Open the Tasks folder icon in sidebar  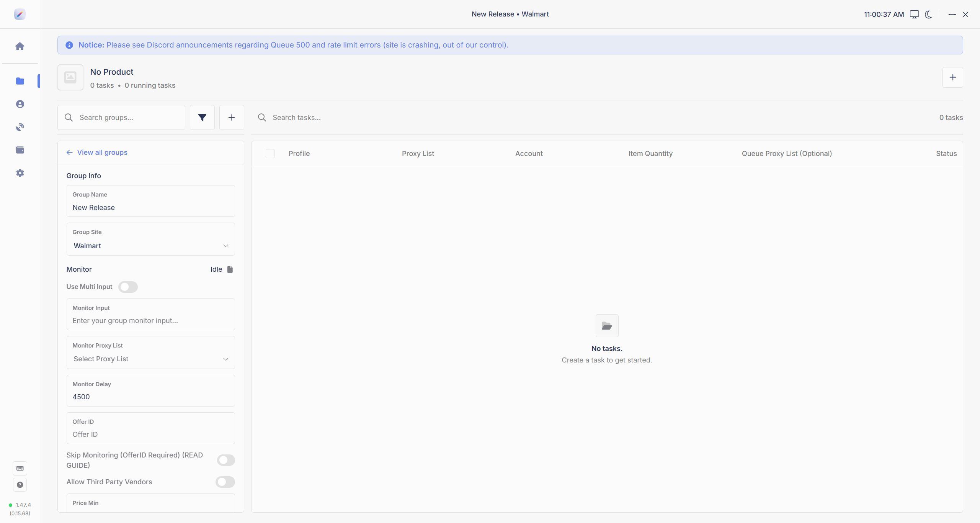tap(20, 81)
